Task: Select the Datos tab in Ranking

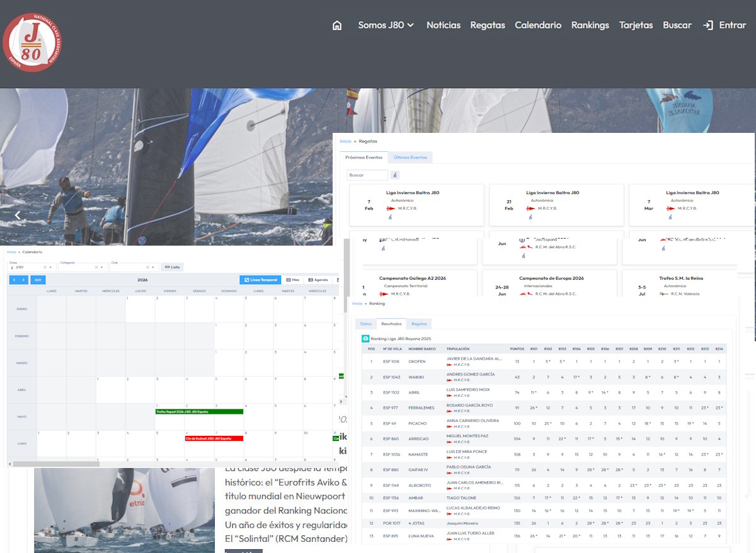Action: (365, 324)
